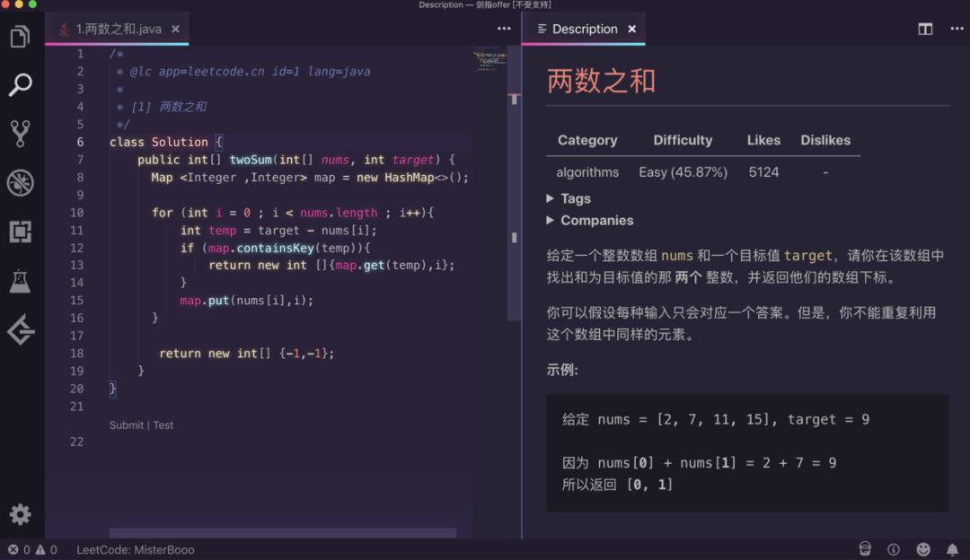
Task: Click the minimap thumbnail in the code editor
Action: pyautogui.click(x=490, y=60)
